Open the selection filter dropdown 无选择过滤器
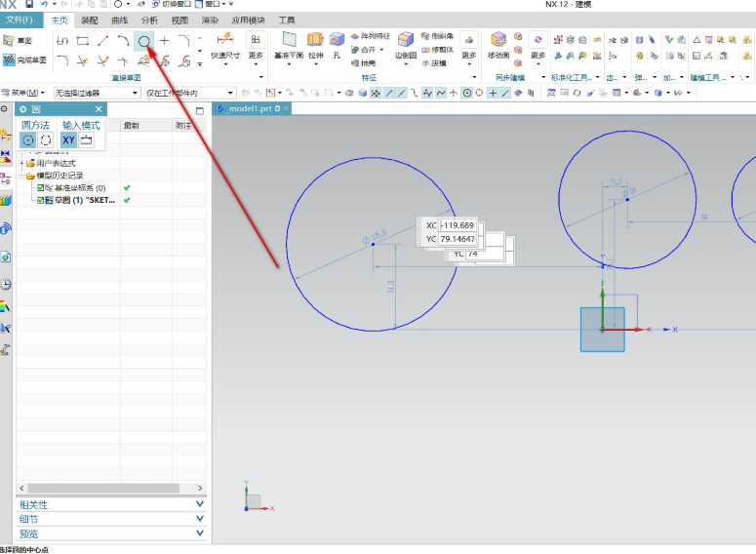756x554 pixels. pyautogui.click(x=97, y=93)
